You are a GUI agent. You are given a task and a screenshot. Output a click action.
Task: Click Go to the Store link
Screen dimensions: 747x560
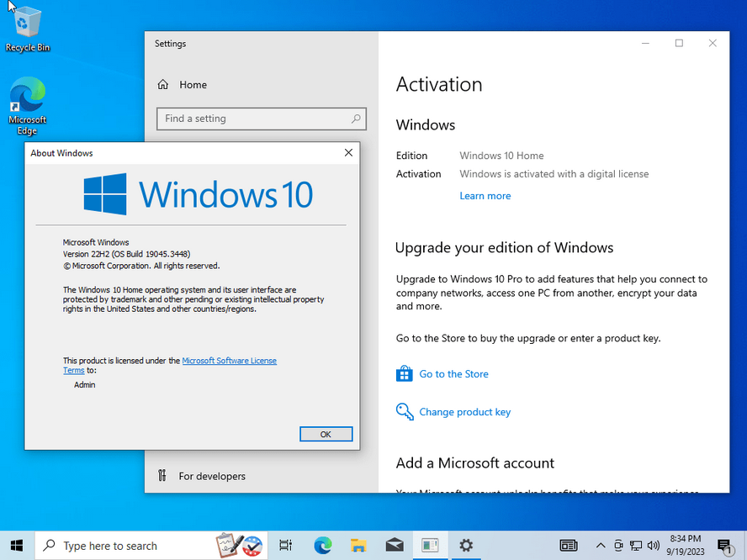(453, 374)
